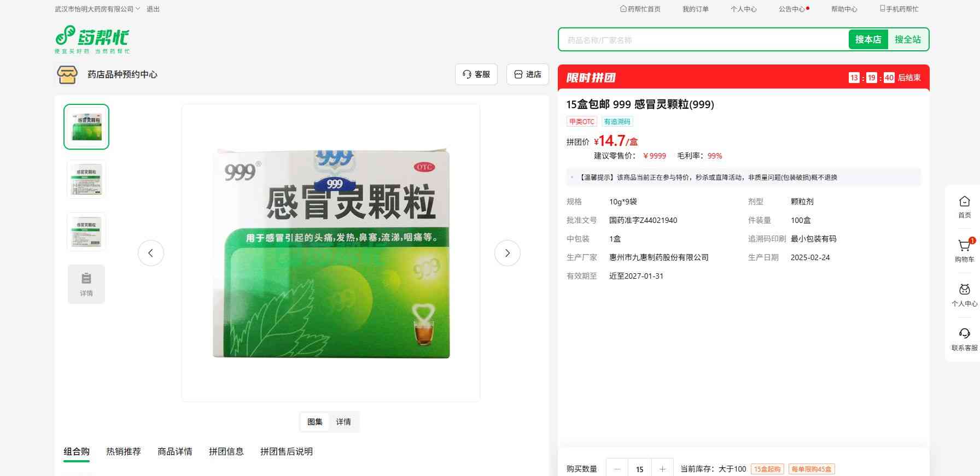The image size is (980, 476).
Task: Open the 商品详情 tab
Action: click(x=175, y=451)
